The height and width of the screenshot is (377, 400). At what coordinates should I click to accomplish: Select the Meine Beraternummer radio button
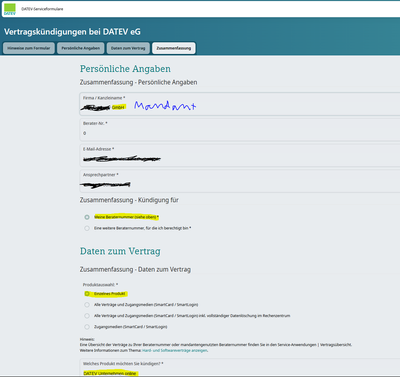87,217
